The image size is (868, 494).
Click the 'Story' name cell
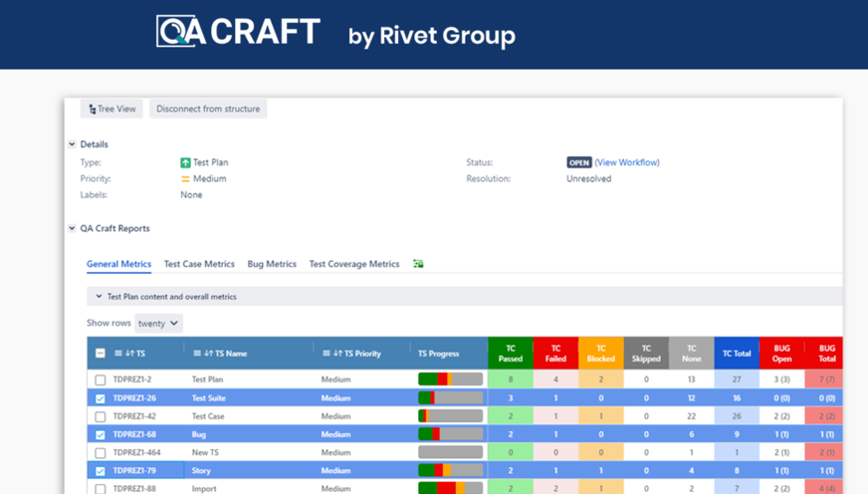click(x=201, y=471)
